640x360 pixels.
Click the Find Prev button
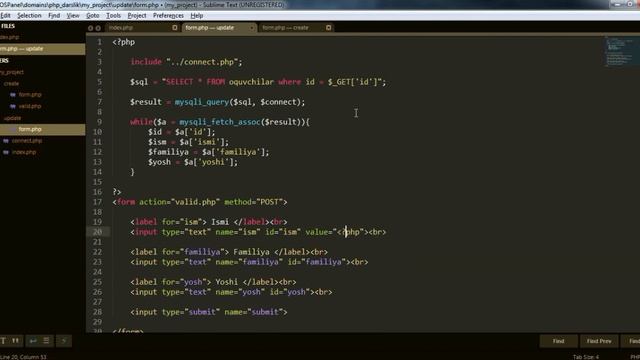tap(599, 341)
